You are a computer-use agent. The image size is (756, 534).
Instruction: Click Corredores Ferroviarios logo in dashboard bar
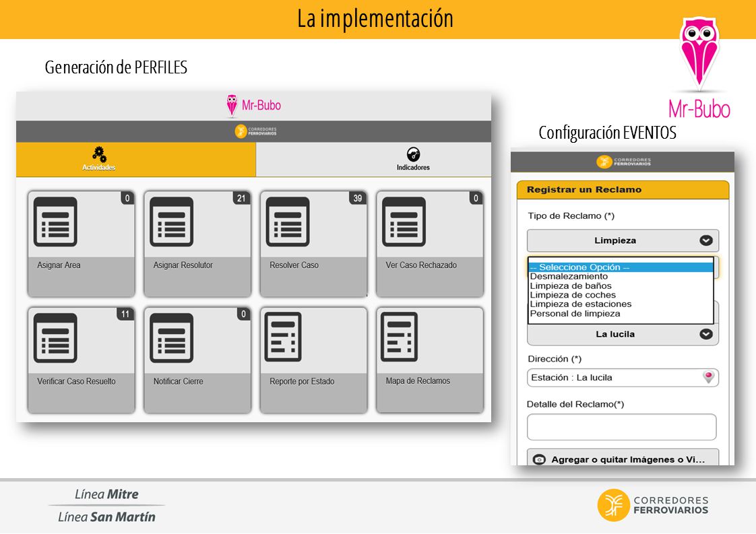[x=255, y=131]
